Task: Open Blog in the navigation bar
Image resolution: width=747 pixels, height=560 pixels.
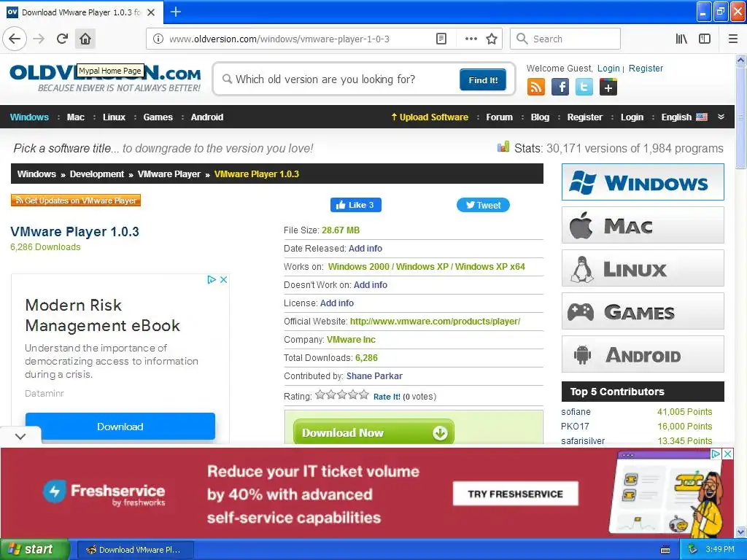Action: (541, 117)
